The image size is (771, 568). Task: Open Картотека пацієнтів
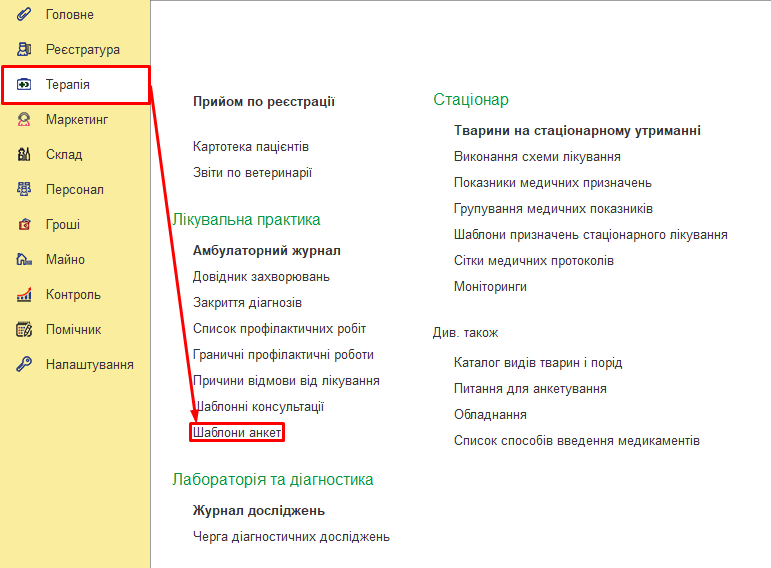[251, 147]
